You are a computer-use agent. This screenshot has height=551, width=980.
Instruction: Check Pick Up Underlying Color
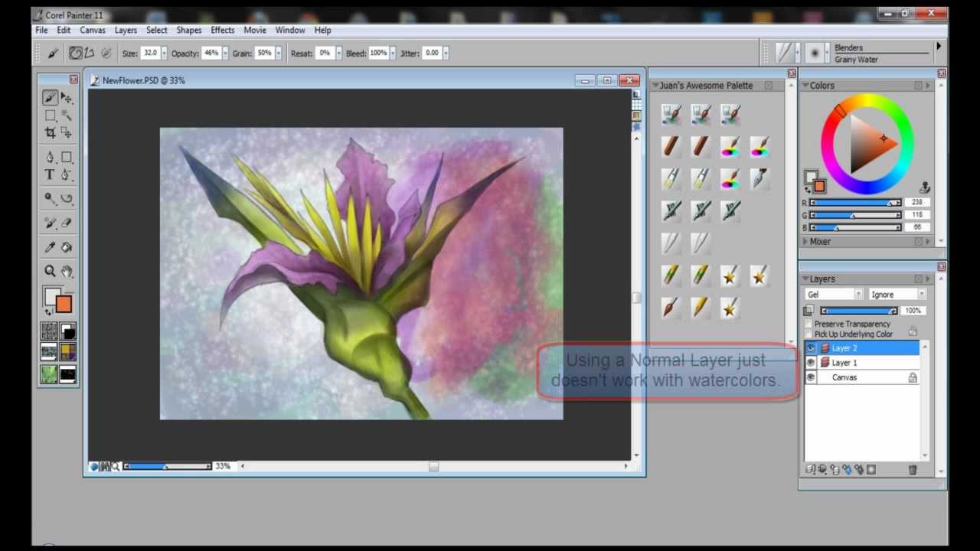coord(808,334)
